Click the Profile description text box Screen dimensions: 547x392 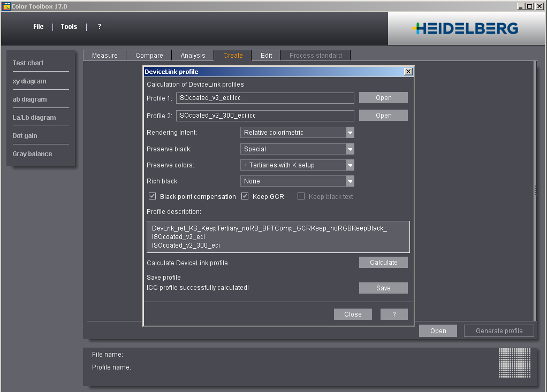point(278,237)
